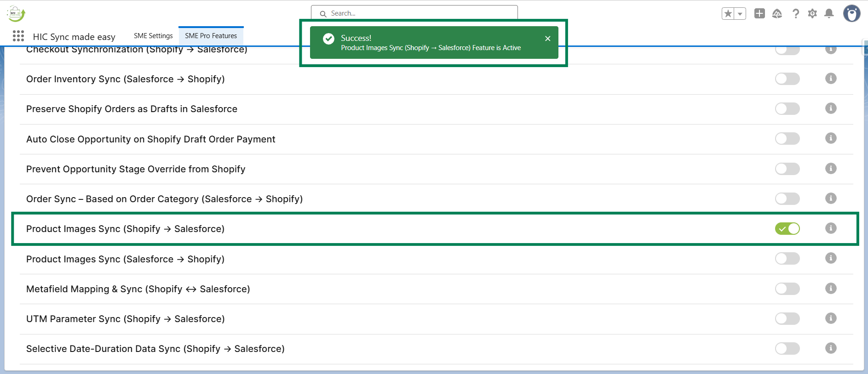Show info for Product Images Sync (Shopify → Salesforce)

click(831, 228)
